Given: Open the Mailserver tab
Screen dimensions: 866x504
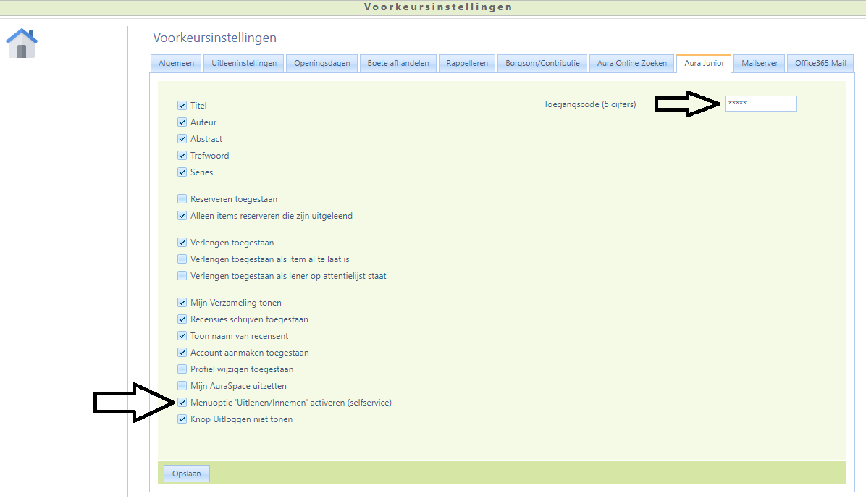Looking at the screenshot, I should coord(760,64).
